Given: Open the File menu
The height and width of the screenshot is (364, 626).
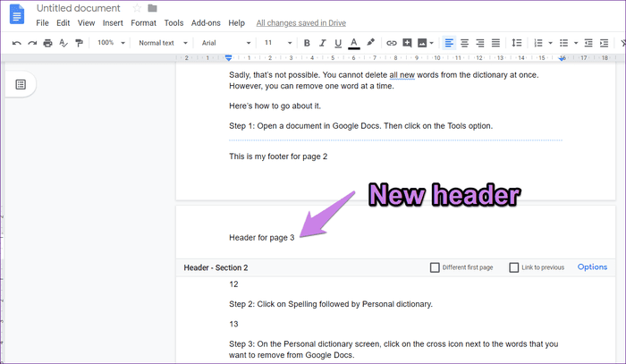Looking at the screenshot, I should coord(42,23).
